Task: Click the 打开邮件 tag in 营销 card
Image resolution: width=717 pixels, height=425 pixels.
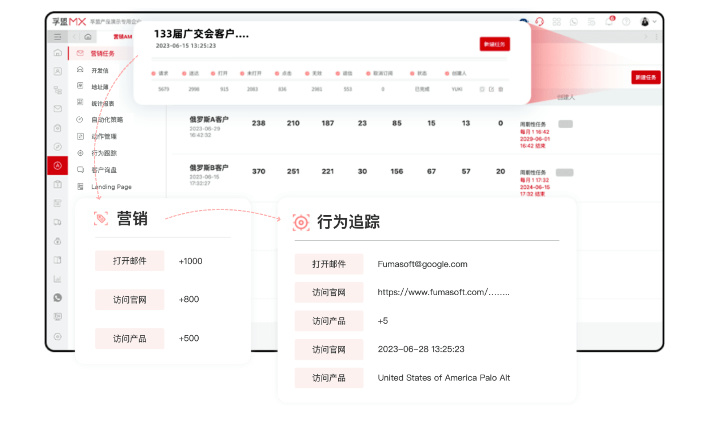Action: tap(129, 261)
